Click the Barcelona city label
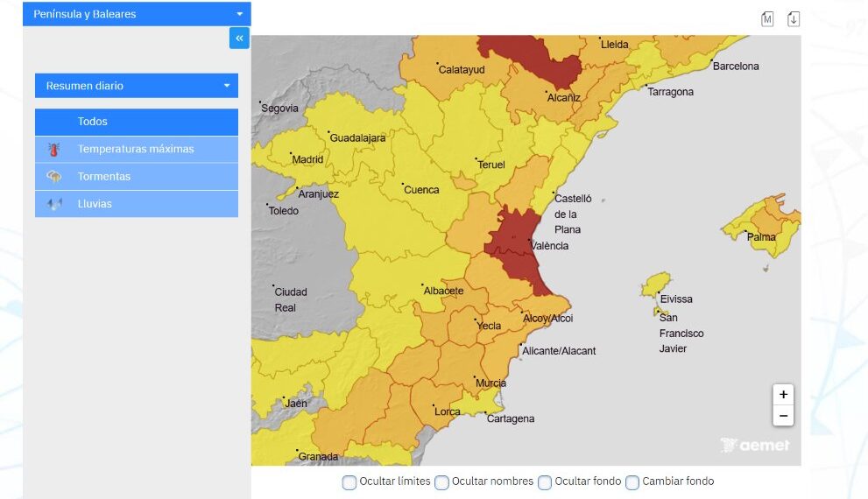 (x=736, y=66)
